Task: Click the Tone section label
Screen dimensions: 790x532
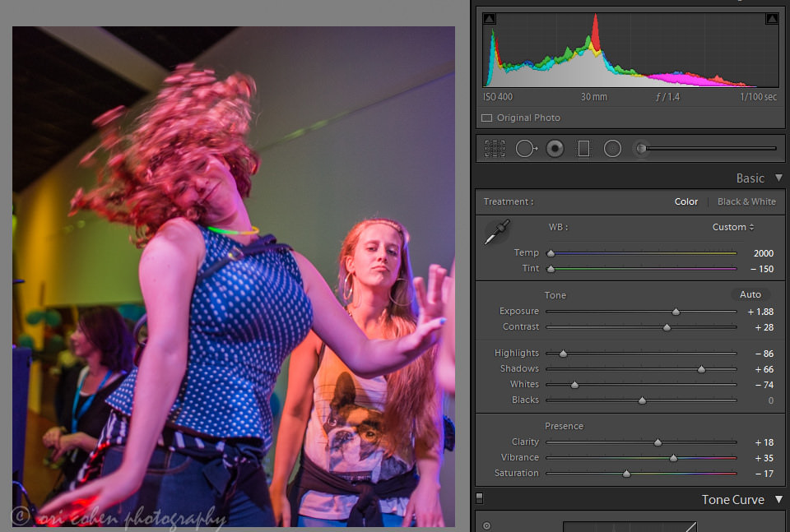Action: pyautogui.click(x=555, y=295)
